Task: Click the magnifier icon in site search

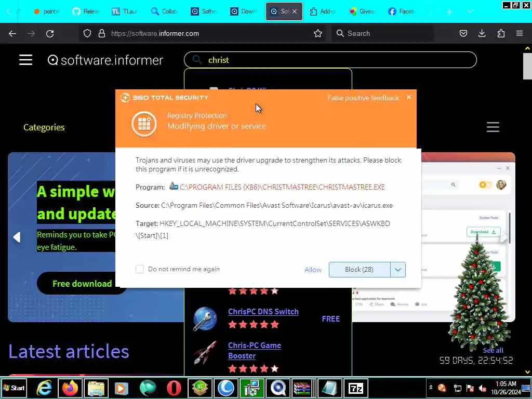Action: pos(197,60)
